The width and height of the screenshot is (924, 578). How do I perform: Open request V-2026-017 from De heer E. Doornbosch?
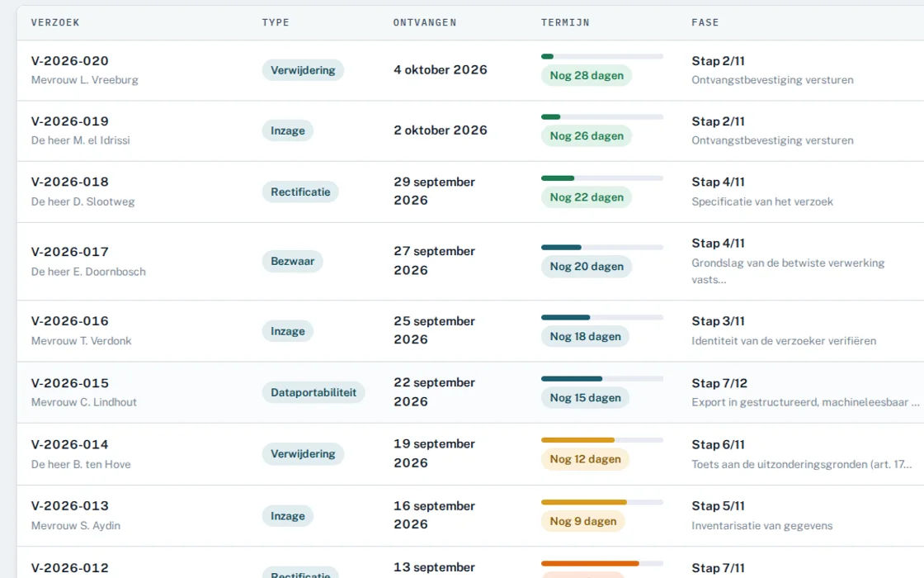(x=470, y=261)
